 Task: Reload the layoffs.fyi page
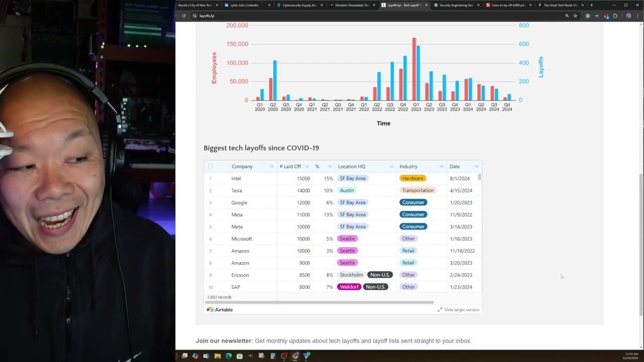click(x=184, y=16)
